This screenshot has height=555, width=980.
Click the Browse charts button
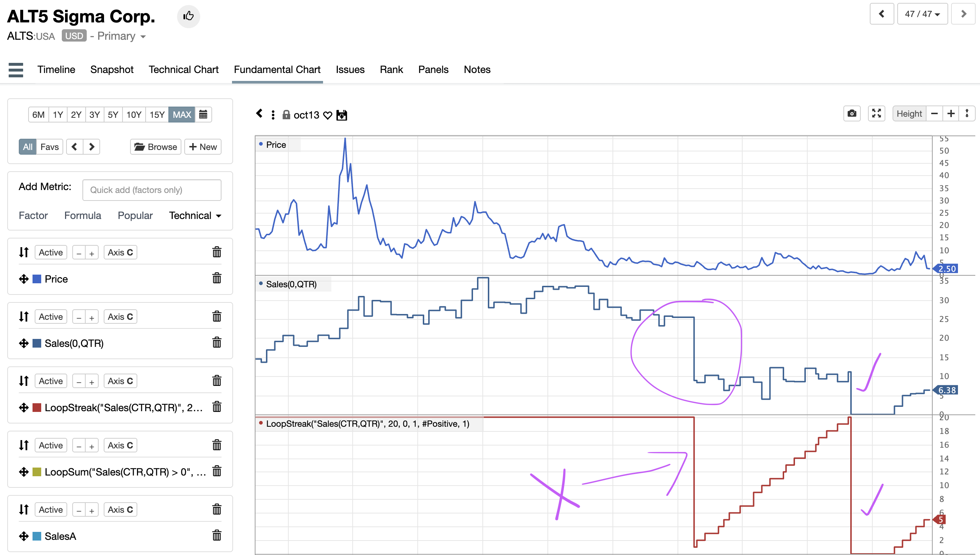point(155,147)
